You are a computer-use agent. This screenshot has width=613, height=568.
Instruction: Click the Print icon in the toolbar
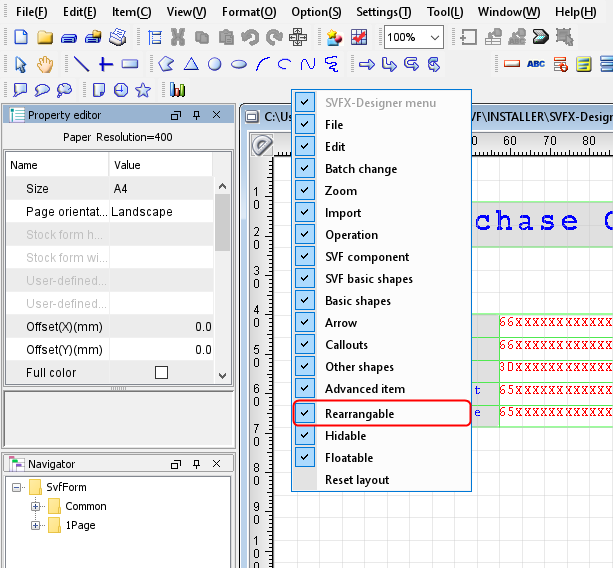pos(117,37)
